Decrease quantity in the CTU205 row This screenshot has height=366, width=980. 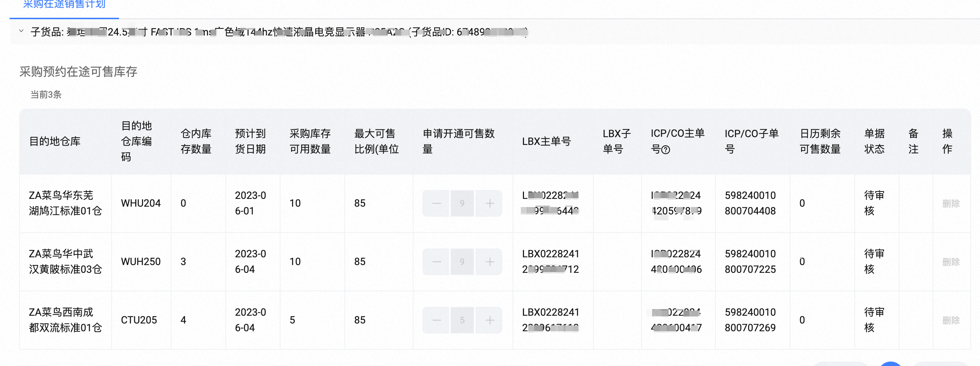[x=436, y=321]
